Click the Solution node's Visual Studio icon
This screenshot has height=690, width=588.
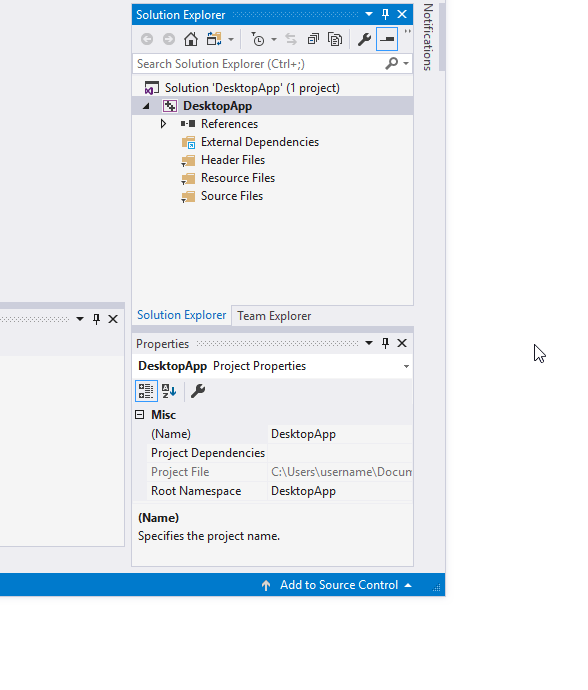pos(151,88)
